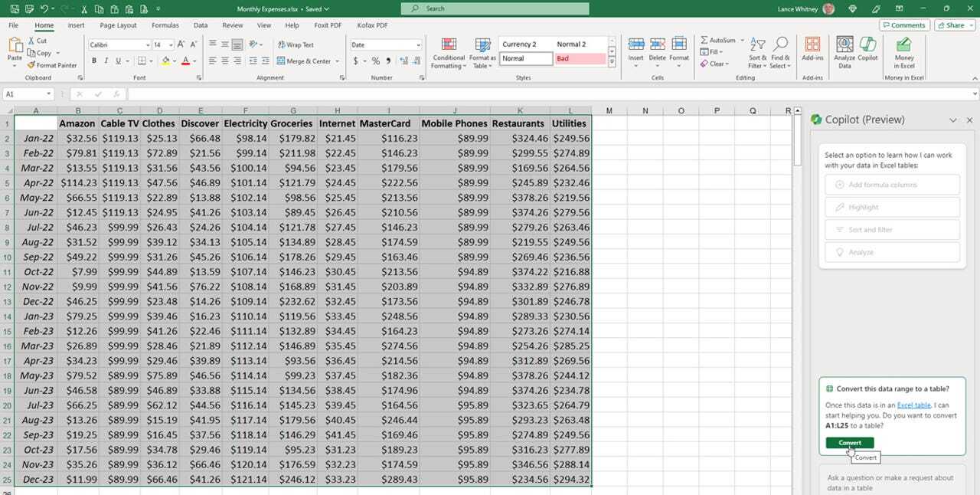Image resolution: width=980 pixels, height=495 pixels.
Task: Apply the Bad cell style swatch
Action: (x=580, y=58)
